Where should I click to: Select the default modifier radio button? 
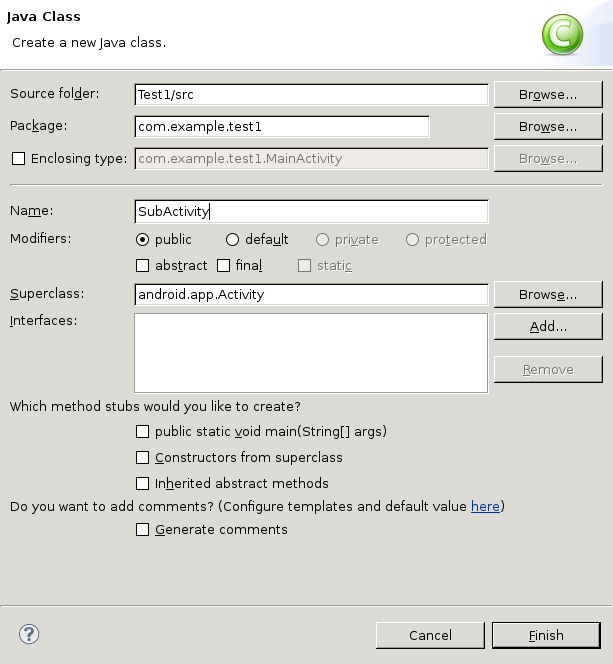pyautogui.click(x=233, y=240)
